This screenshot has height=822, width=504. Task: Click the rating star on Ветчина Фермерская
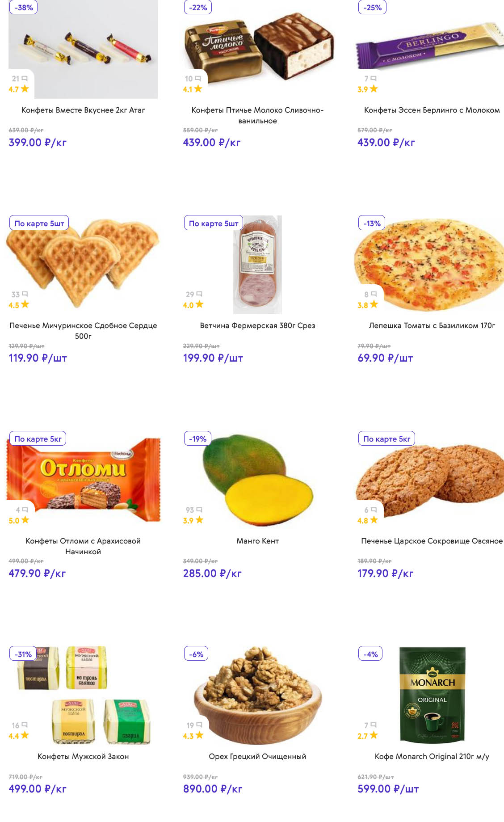[x=199, y=304]
